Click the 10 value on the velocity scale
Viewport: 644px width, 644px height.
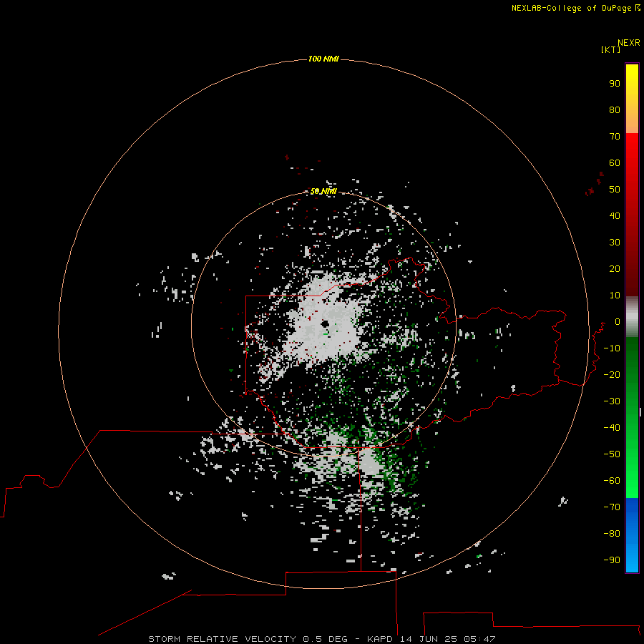[x=615, y=296]
